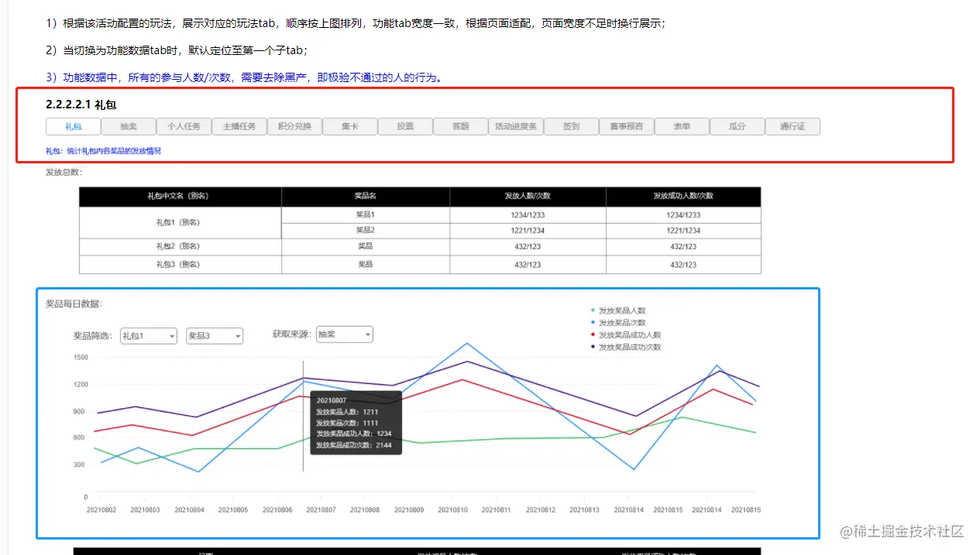Click the 20210807 label on the x-axis

(322, 510)
